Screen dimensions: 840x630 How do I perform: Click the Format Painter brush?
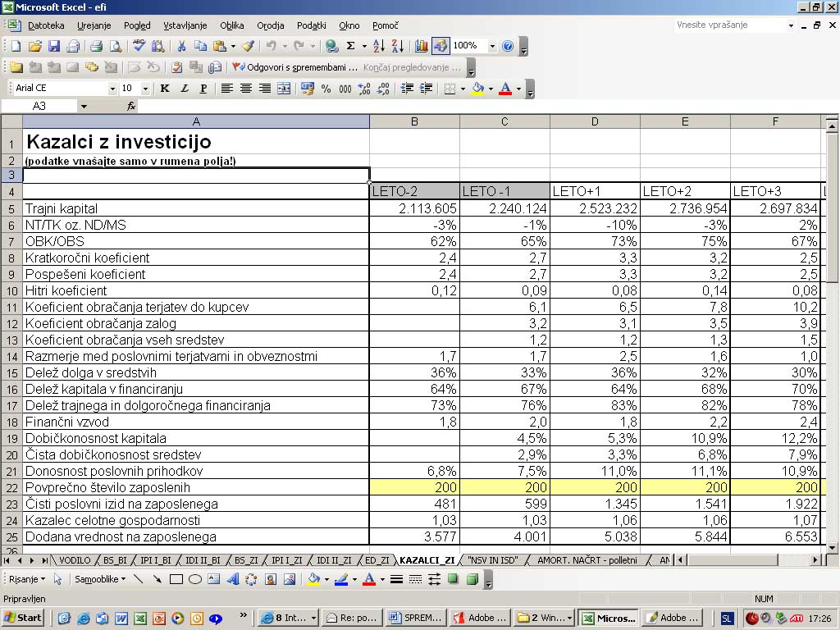pos(248,46)
